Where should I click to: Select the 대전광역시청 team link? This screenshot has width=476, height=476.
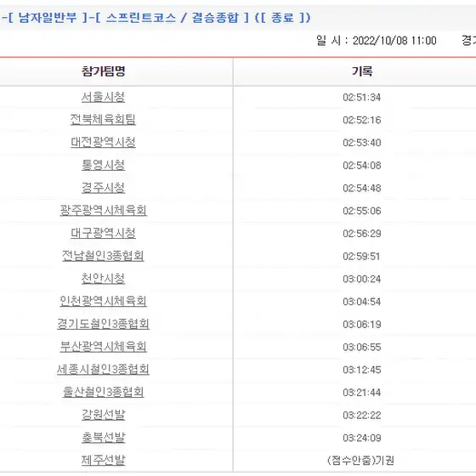click(103, 143)
